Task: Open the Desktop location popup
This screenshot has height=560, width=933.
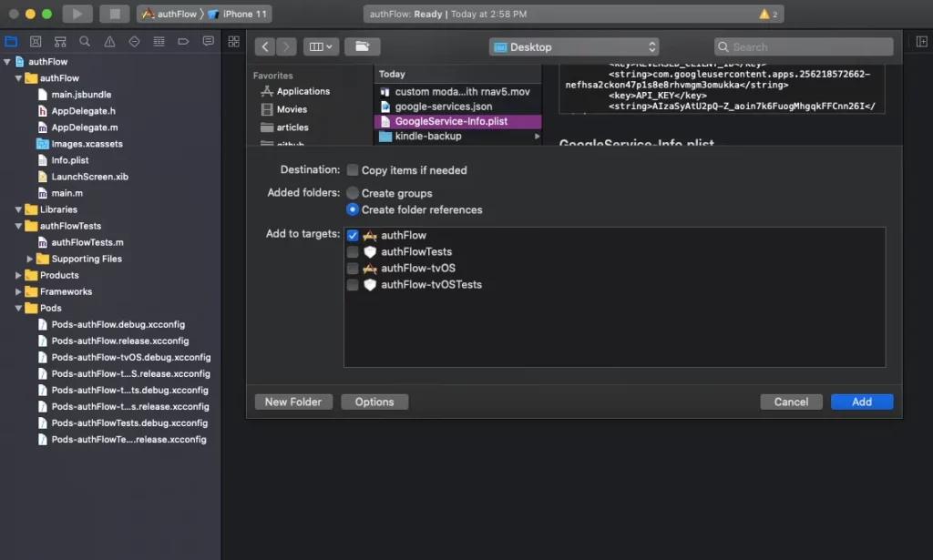Action: [x=574, y=47]
